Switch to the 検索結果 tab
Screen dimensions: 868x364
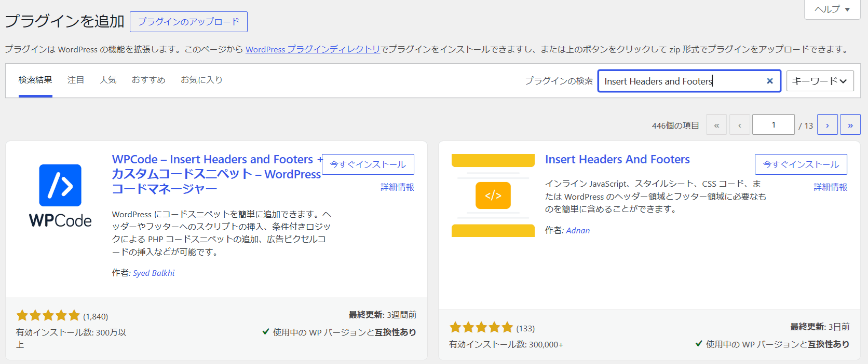(x=35, y=80)
